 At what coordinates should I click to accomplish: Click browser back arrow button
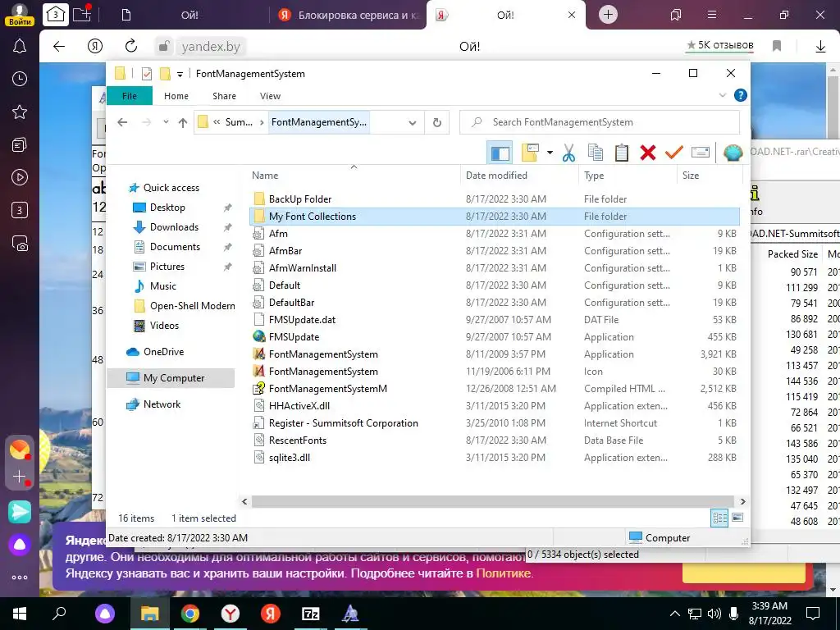59,47
